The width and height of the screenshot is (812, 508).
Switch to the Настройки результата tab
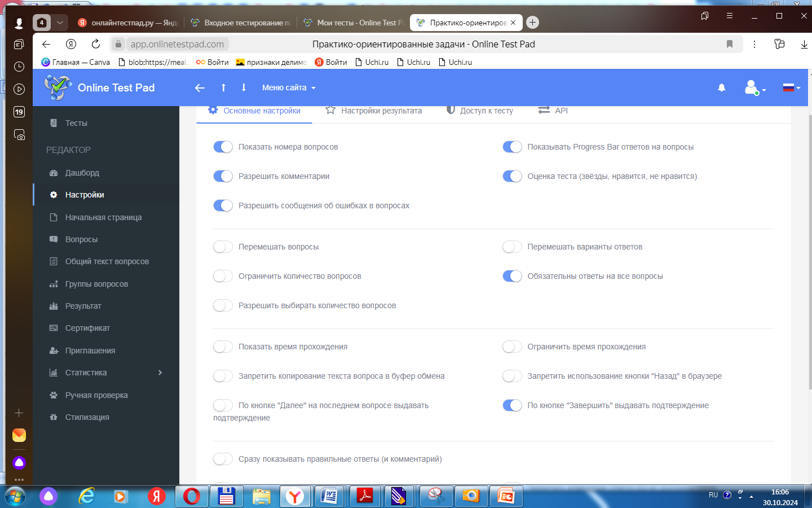pyautogui.click(x=374, y=111)
